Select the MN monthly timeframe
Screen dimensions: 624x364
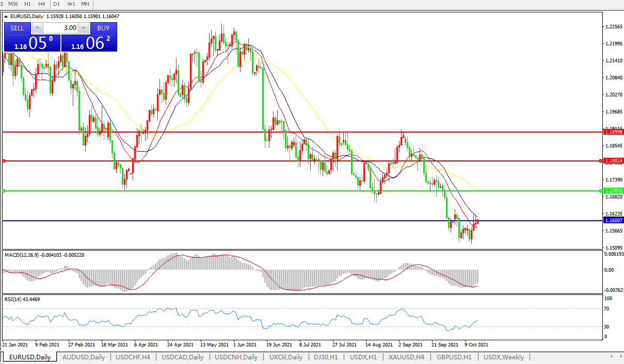pos(85,4)
